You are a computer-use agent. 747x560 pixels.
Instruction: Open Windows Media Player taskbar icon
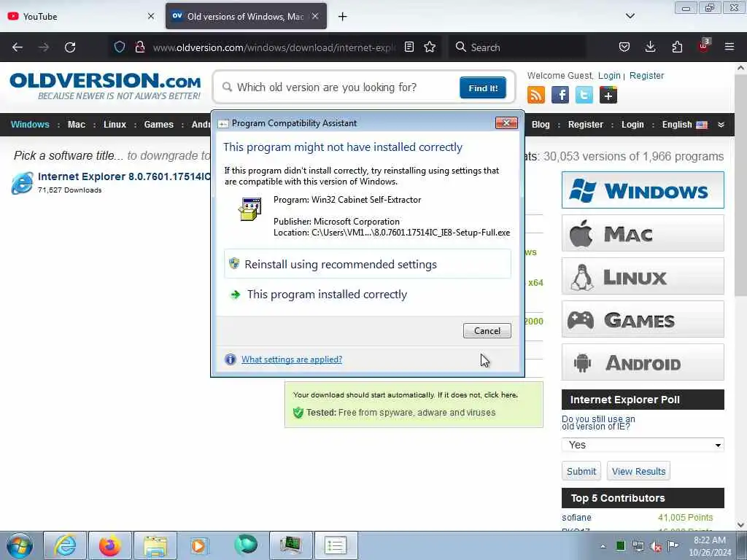pyautogui.click(x=198, y=545)
